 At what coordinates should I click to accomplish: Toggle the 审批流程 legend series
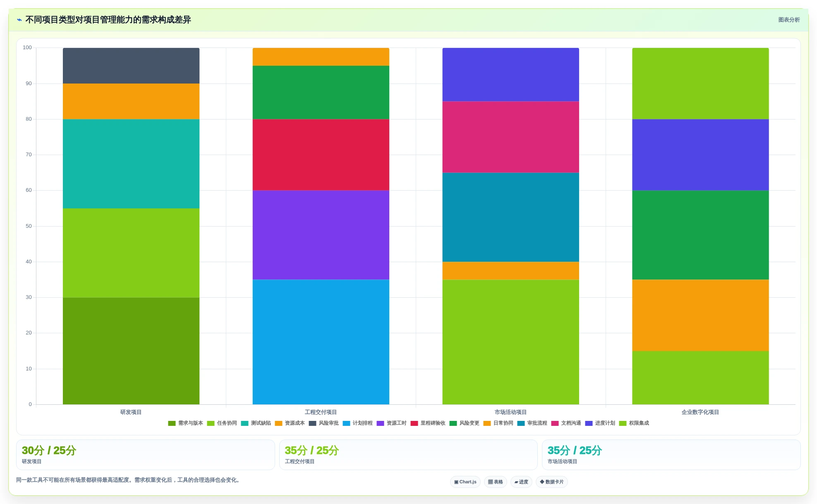532,423
